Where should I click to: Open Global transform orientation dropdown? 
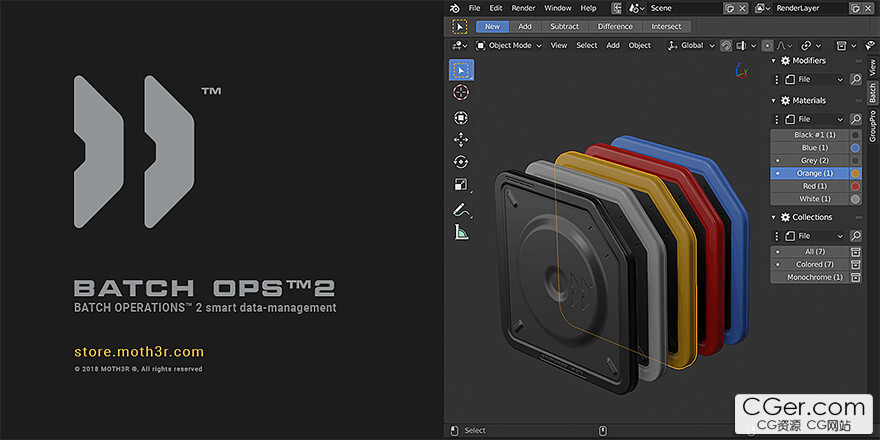[691, 46]
